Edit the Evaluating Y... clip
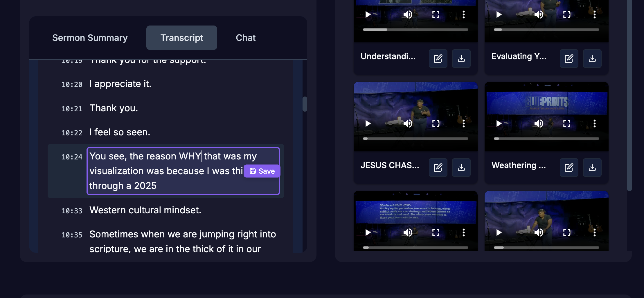This screenshot has height=298, width=644. [569, 59]
